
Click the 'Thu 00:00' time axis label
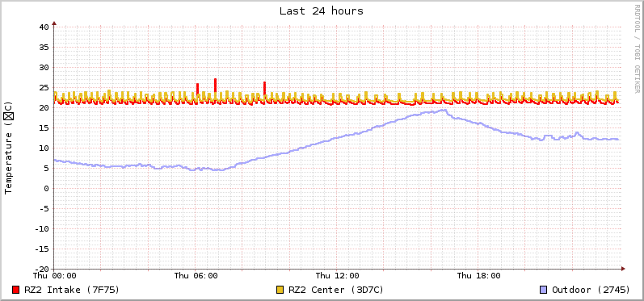55,276
